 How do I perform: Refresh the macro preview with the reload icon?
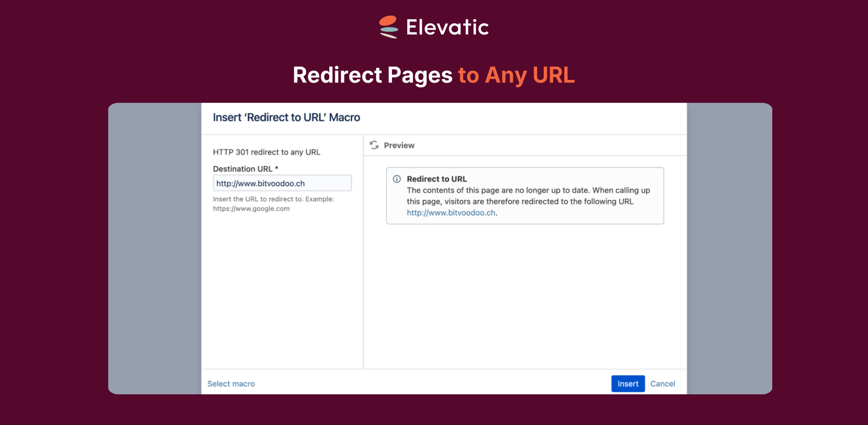(x=374, y=145)
